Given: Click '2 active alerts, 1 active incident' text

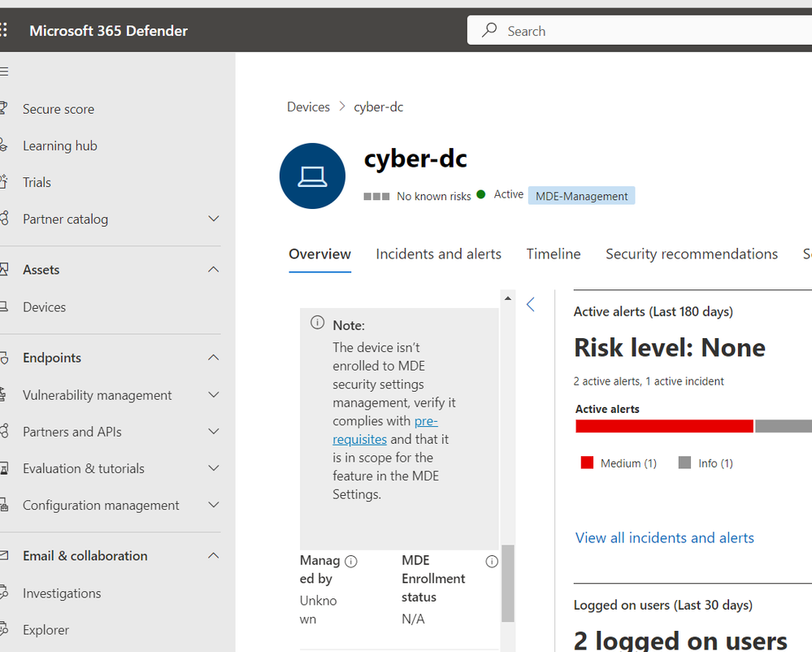Looking at the screenshot, I should coord(649,381).
